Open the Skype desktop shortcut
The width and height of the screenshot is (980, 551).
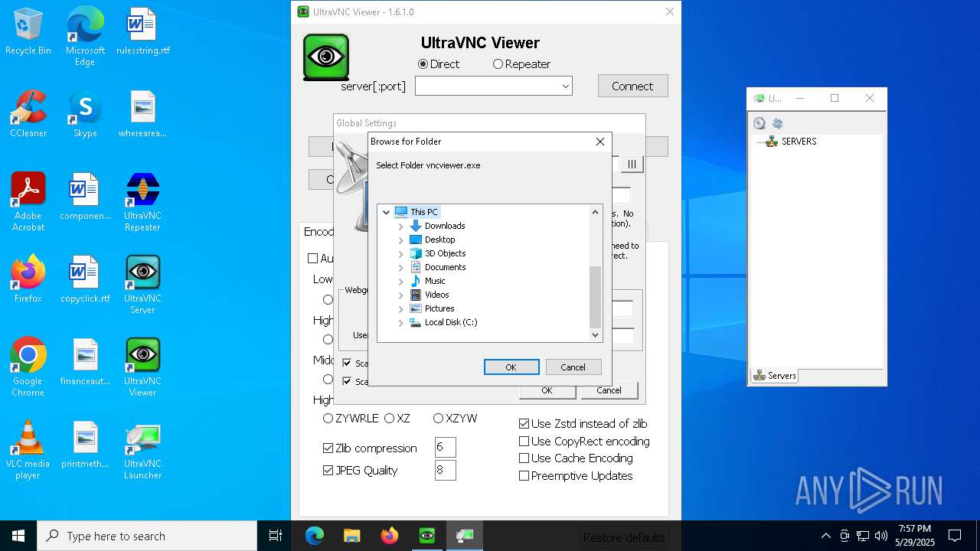pyautogui.click(x=85, y=113)
